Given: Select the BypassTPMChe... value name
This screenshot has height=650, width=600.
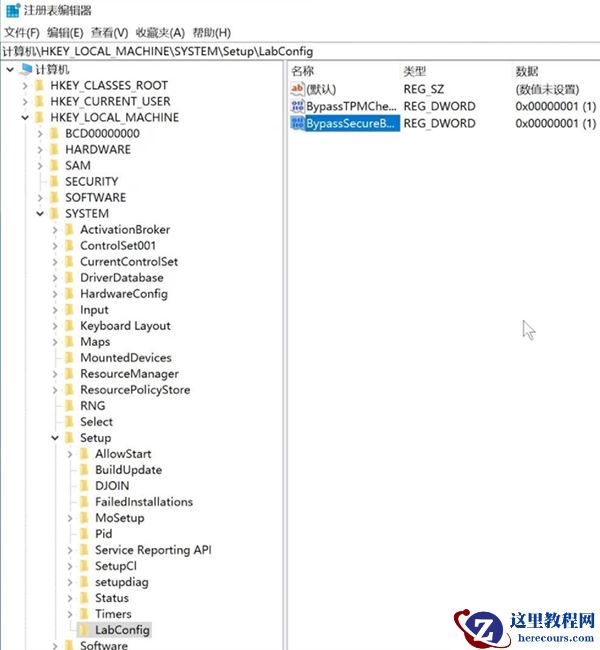Looking at the screenshot, I should pos(351,107).
